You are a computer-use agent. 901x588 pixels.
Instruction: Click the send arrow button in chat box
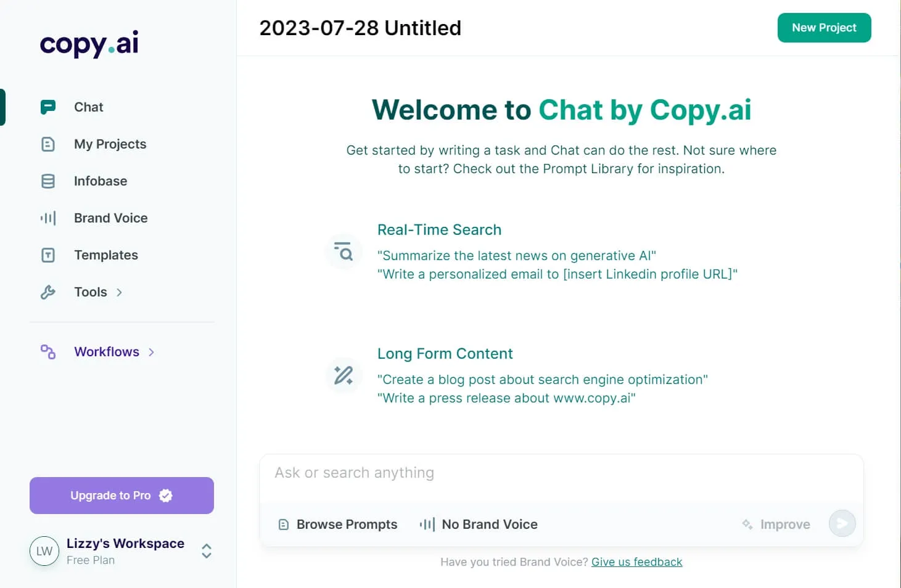pyautogui.click(x=842, y=523)
